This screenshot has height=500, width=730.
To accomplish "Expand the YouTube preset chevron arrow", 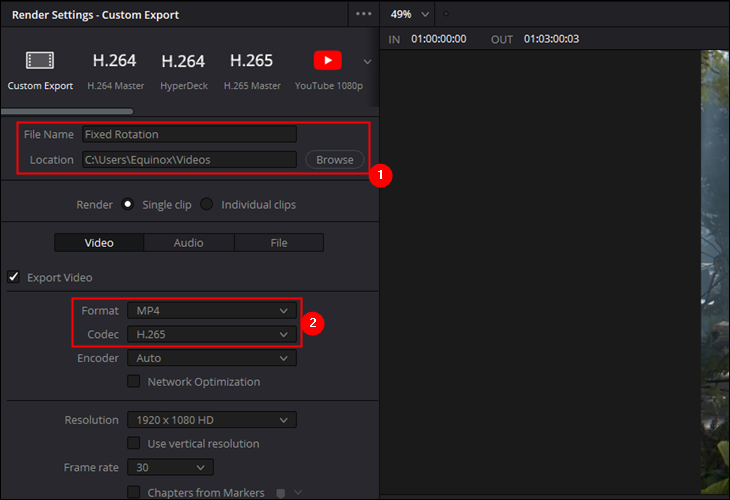I will [x=367, y=62].
